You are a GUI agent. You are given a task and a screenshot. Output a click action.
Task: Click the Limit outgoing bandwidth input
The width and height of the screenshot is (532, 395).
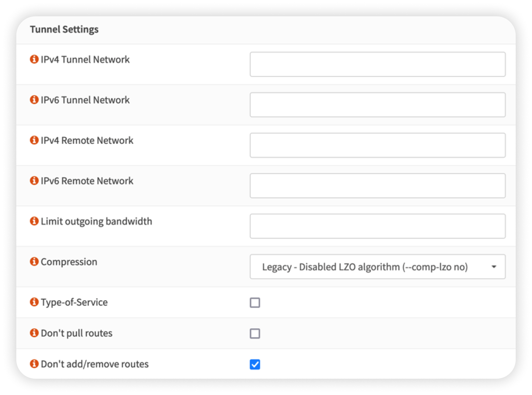[x=377, y=226]
